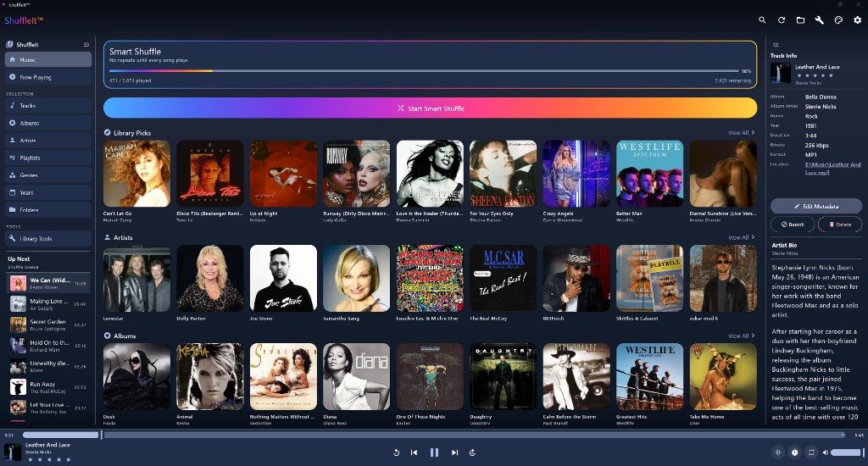Toggle the timer icon in player bar
This screenshot has height=466, width=868.
pos(794,452)
